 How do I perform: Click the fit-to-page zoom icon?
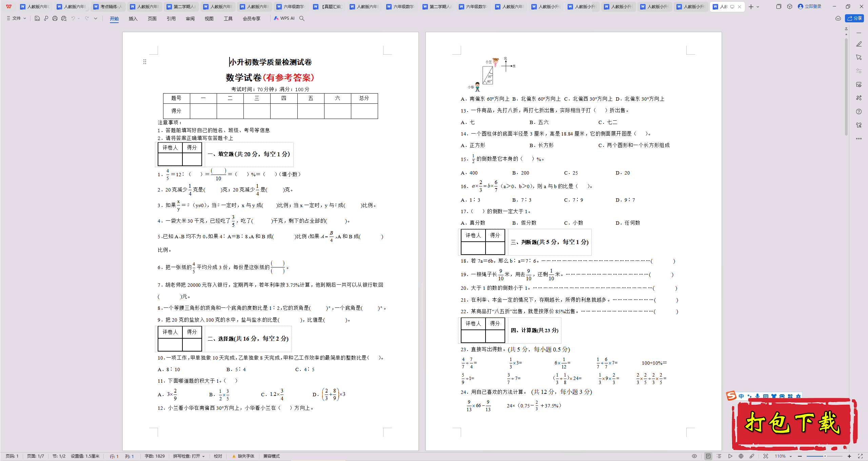(766, 456)
